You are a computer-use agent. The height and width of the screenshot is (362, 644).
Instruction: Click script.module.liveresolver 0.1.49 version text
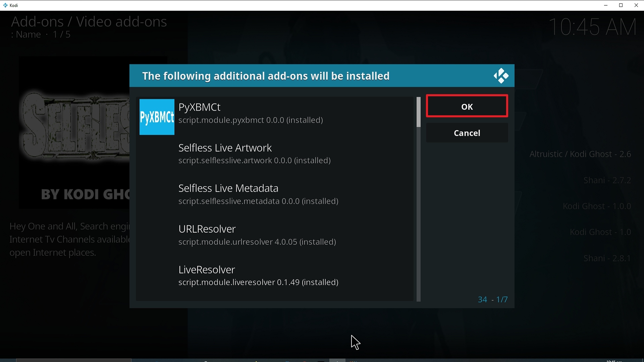pos(258,283)
